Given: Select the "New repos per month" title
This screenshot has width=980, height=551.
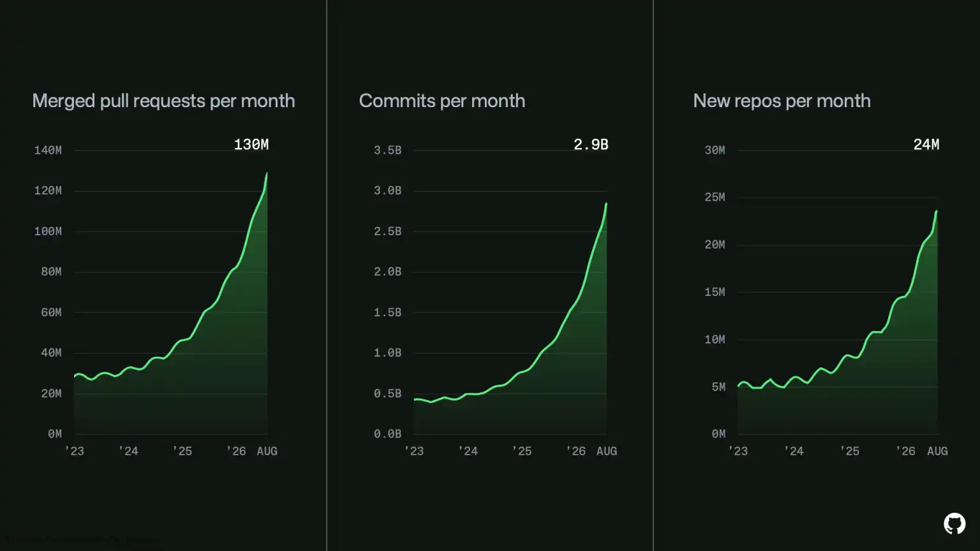Looking at the screenshot, I should click(x=782, y=101).
